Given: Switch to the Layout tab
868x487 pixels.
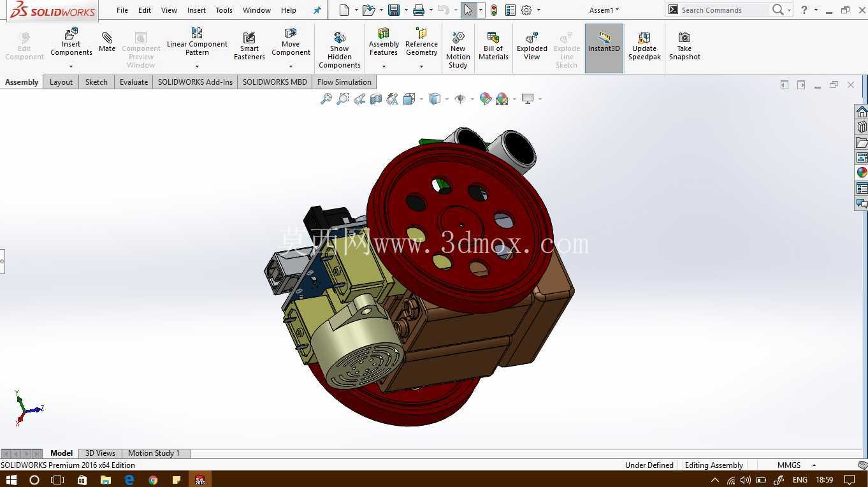Looking at the screenshot, I should [61, 82].
